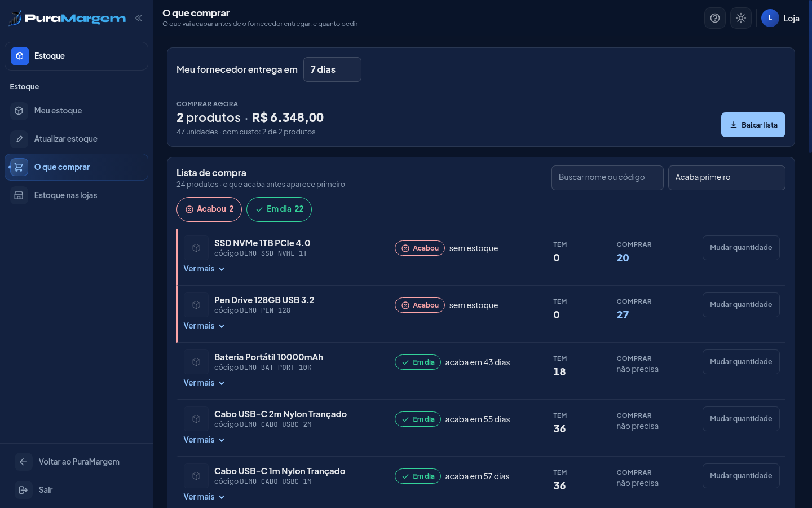Open the supplier delivery '7 dias' dropdown
The height and width of the screenshot is (508, 812).
point(332,69)
